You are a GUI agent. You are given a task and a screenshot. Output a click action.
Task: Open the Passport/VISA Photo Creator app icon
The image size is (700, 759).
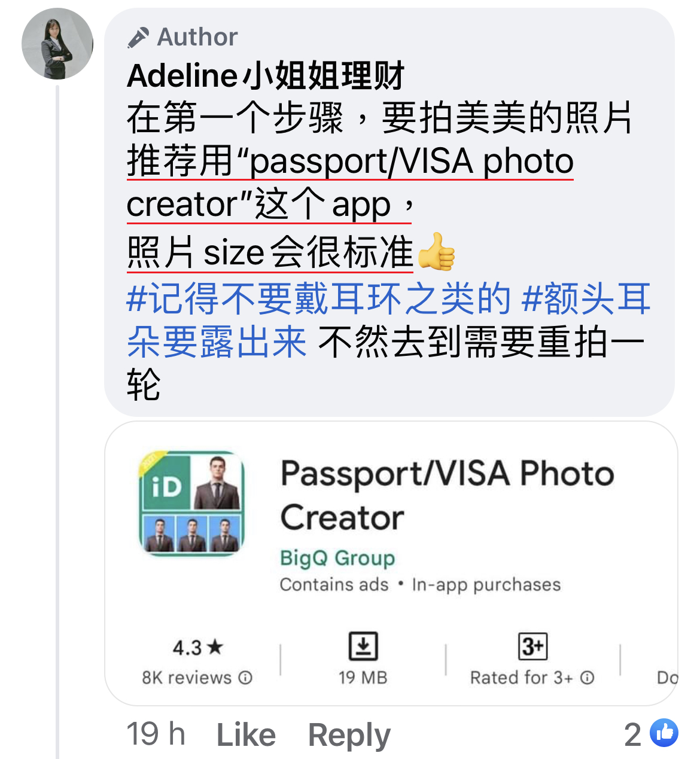click(x=192, y=502)
